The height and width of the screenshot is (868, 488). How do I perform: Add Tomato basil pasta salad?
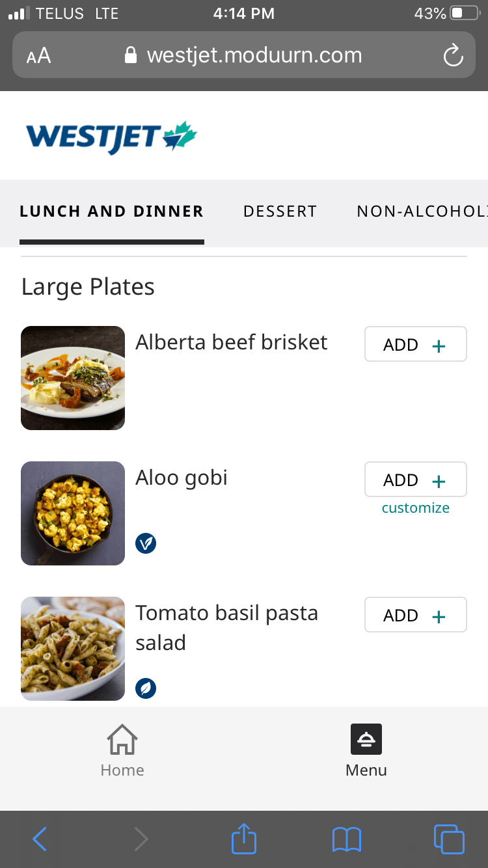[x=415, y=615]
